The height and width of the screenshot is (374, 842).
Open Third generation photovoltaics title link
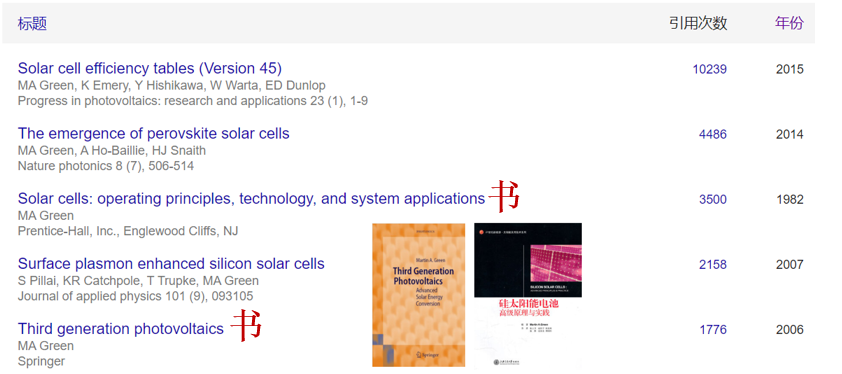coord(121,329)
